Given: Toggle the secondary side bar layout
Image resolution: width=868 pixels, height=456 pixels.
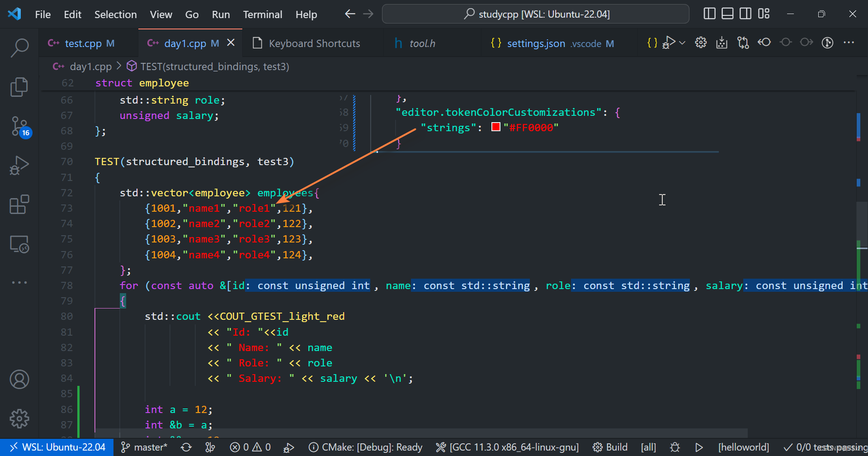Looking at the screenshot, I should [x=745, y=14].
